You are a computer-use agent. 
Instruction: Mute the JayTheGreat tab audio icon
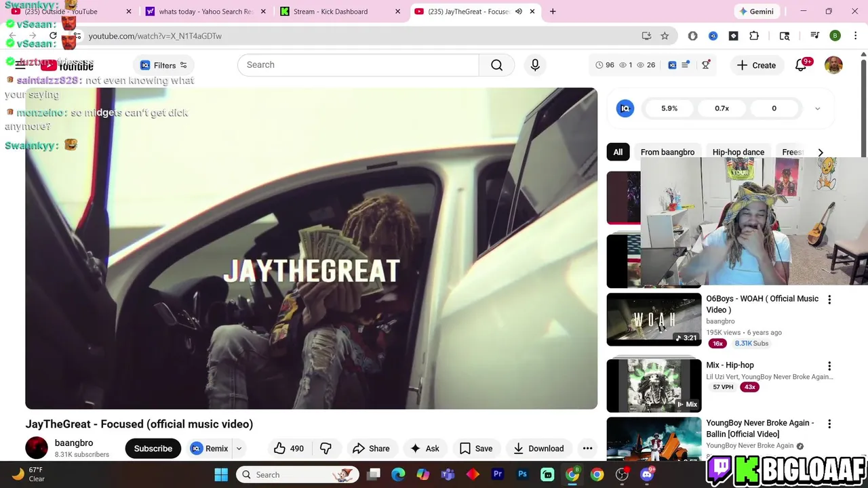[x=519, y=12]
